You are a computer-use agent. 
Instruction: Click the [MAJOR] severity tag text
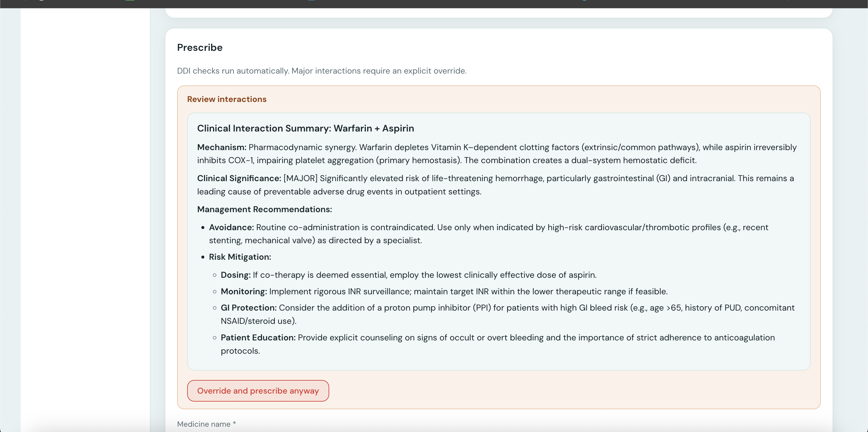(x=300, y=178)
